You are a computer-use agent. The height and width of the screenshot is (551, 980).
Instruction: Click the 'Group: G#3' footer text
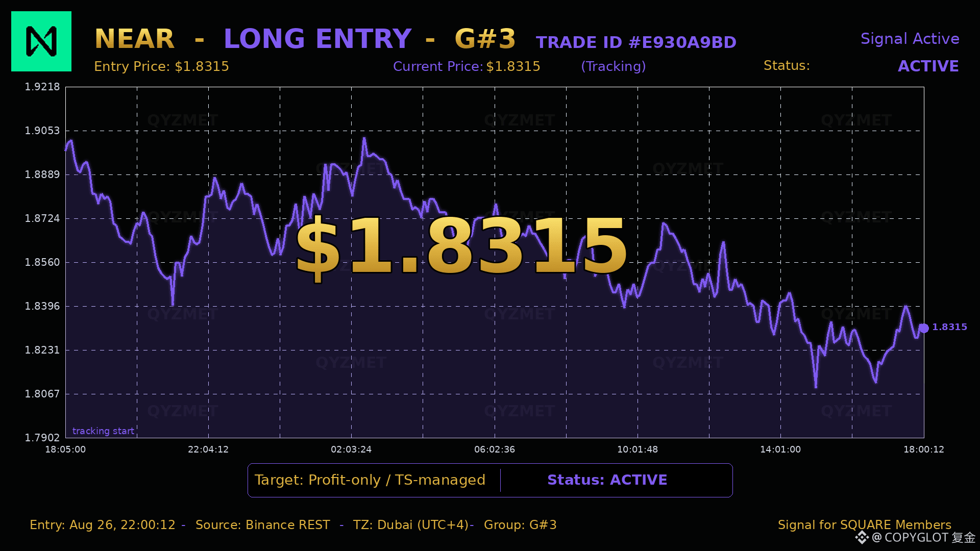(x=520, y=525)
